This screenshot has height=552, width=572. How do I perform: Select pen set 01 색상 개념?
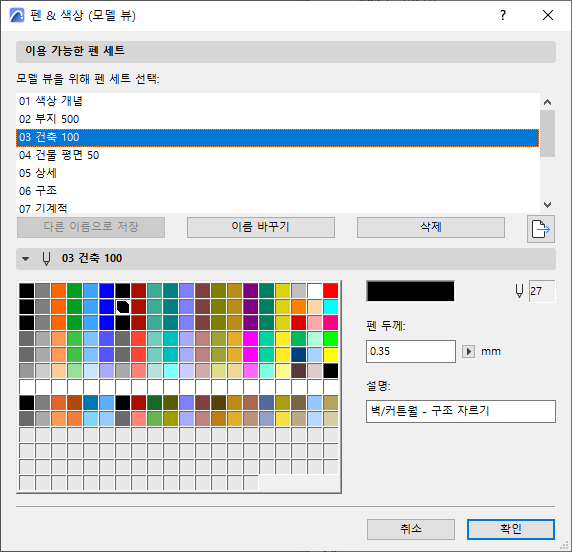point(277,101)
